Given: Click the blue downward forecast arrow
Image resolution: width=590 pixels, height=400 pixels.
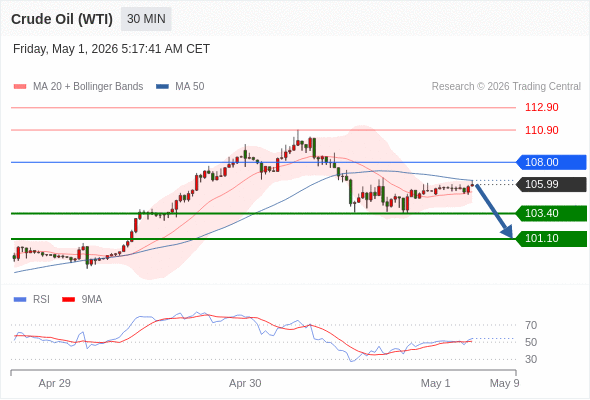Looking at the screenshot, I should pyautogui.click(x=494, y=211).
